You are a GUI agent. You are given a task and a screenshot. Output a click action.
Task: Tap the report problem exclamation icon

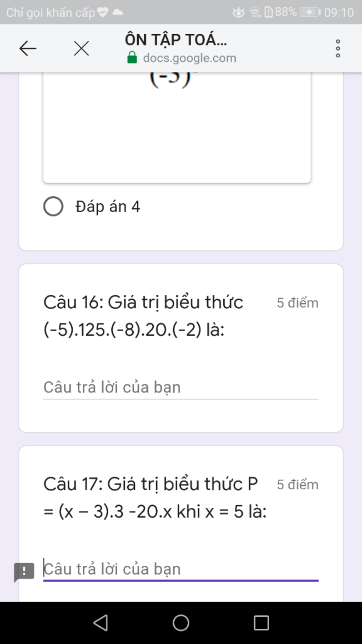(24, 571)
